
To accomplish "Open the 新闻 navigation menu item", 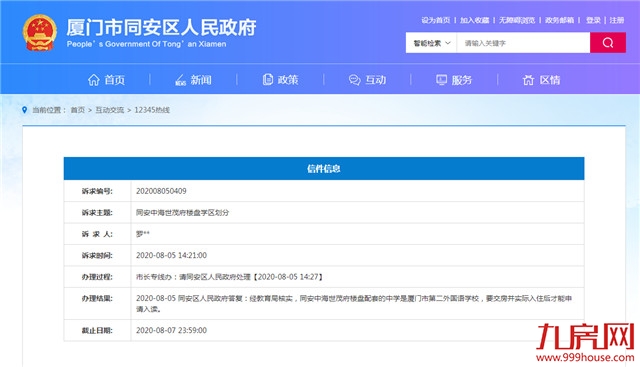I will tap(201, 80).
